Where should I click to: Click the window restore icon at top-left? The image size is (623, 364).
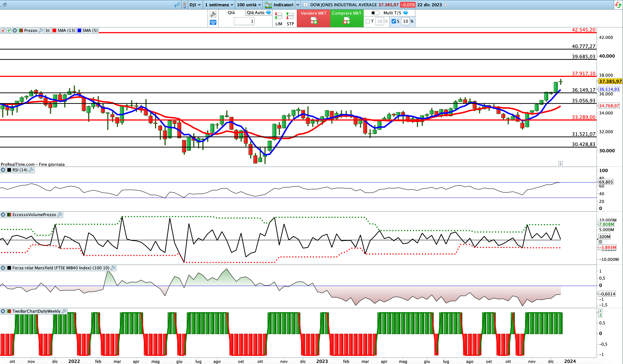(5, 5)
